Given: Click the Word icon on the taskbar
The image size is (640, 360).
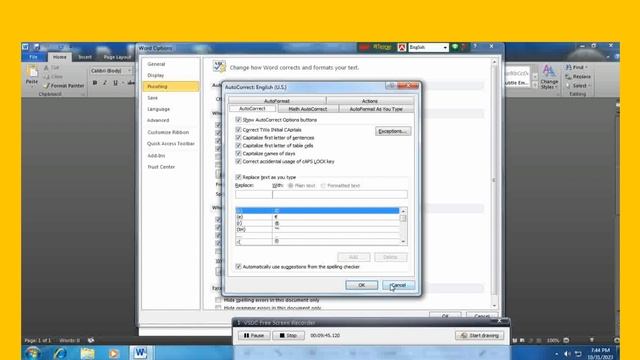Looking at the screenshot, I should pyautogui.click(x=140, y=353).
